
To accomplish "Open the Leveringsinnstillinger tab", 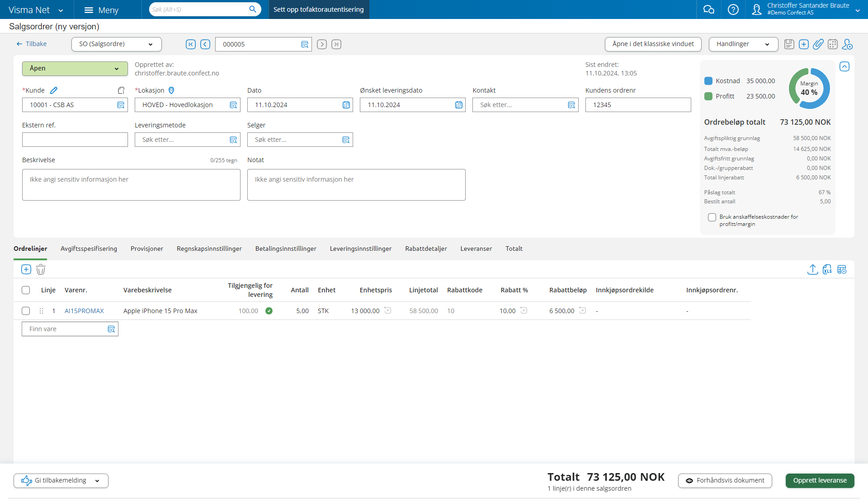I will coord(360,249).
